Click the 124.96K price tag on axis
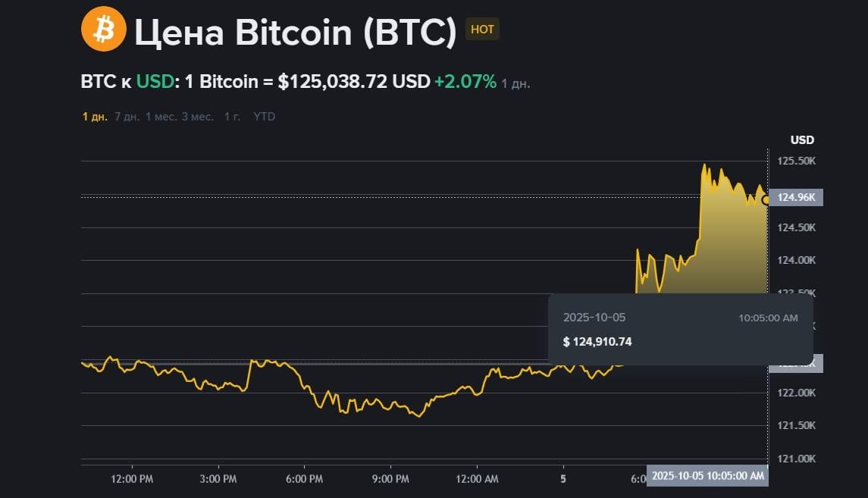Viewport: 868px width, 498px height. pos(796,198)
